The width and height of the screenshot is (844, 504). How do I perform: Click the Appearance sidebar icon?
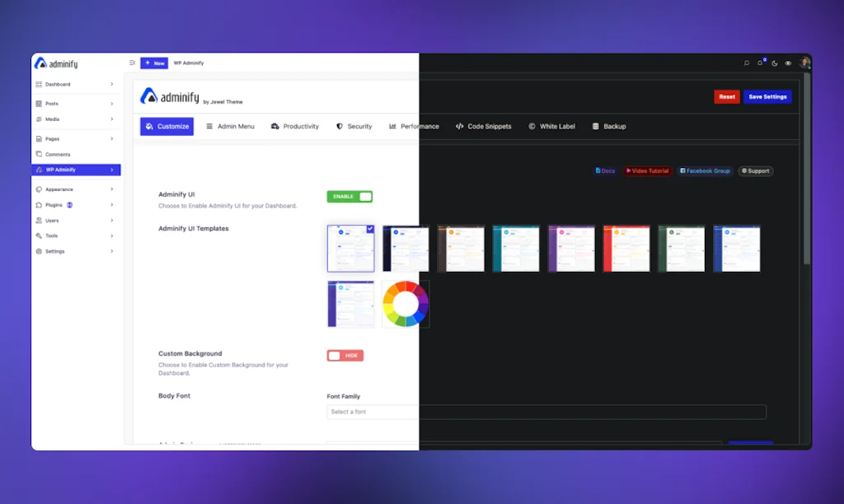[x=39, y=189]
